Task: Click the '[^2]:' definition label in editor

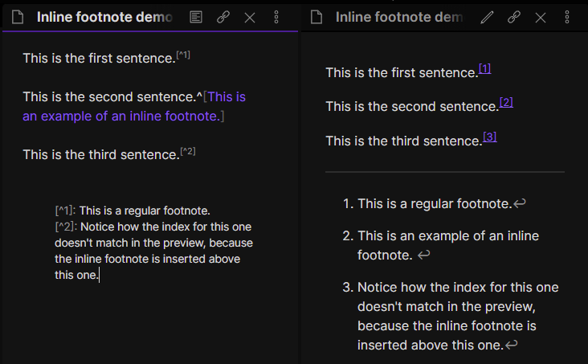Action: pyautogui.click(x=66, y=227)
